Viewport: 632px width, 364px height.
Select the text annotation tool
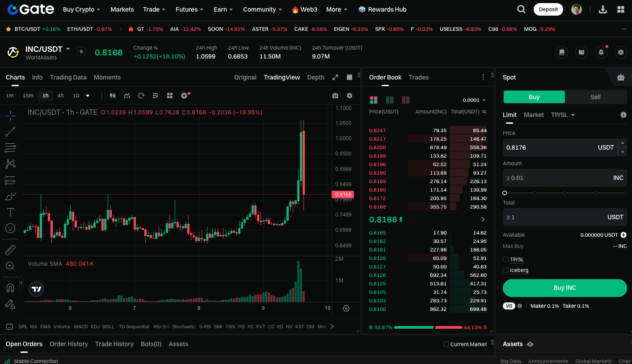click(10, 212)
